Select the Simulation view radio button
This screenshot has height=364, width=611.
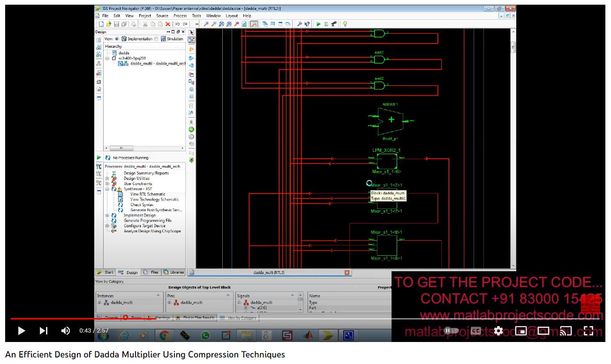tap(157, 39)
